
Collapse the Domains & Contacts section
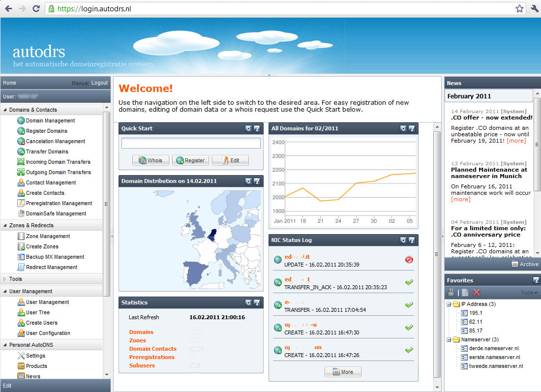5,110
